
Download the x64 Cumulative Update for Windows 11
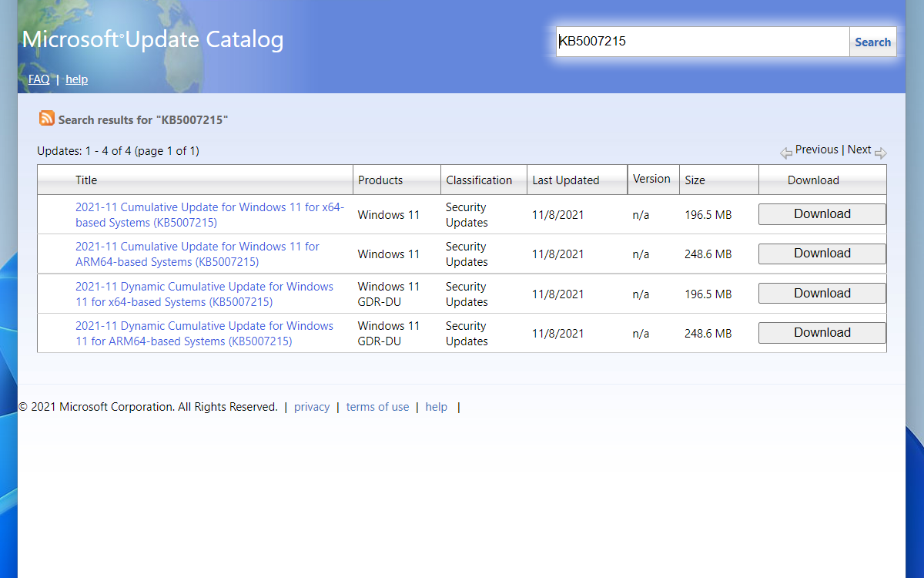point(822,214)
